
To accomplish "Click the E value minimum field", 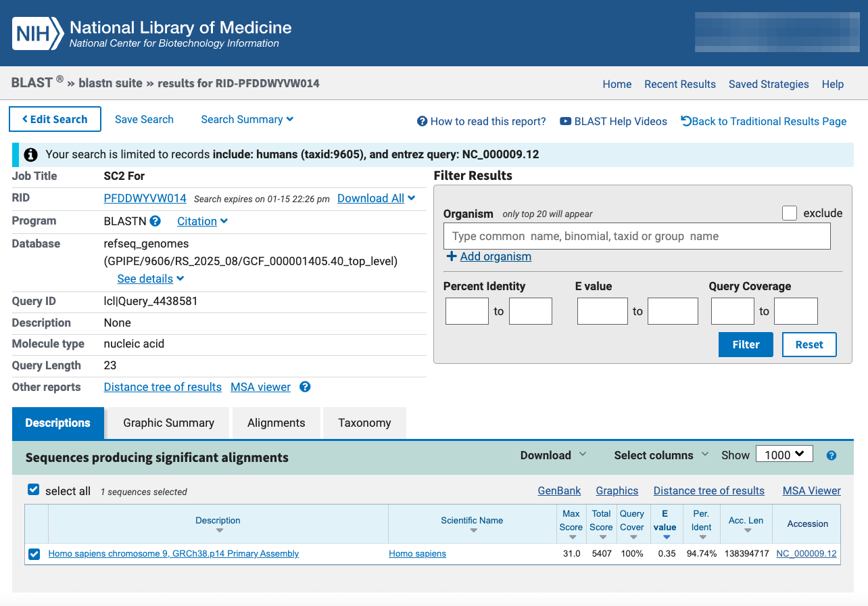I will (x=602, y=311).
